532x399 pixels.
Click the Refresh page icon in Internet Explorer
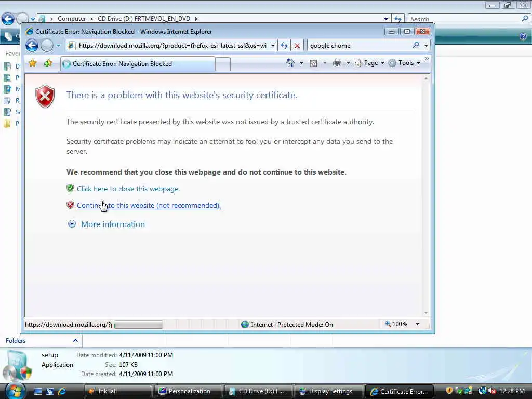point(284,46)
